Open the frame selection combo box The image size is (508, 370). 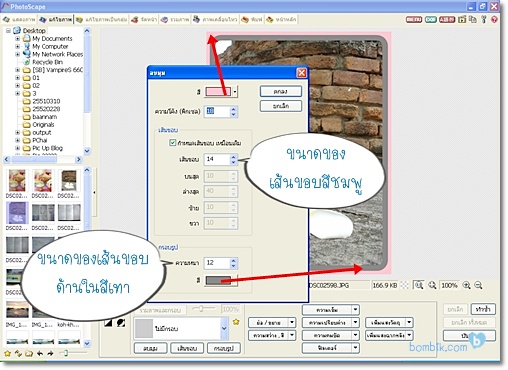181,328
